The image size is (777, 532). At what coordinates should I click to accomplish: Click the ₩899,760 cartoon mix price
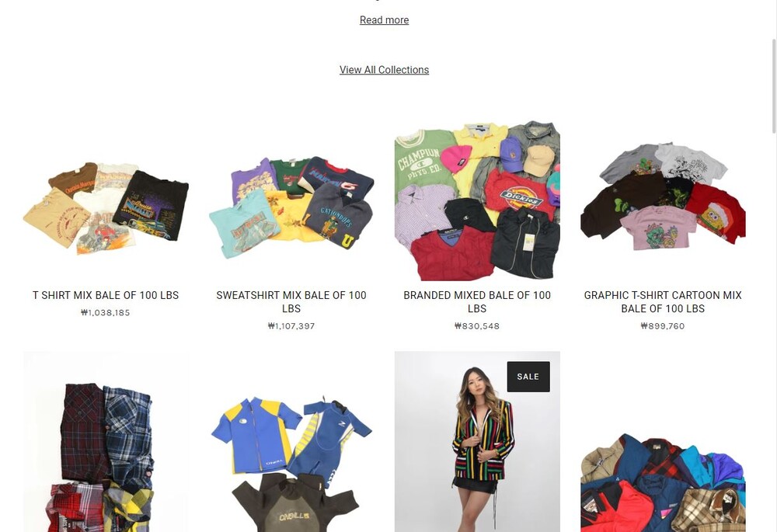[x=663, y=326]
